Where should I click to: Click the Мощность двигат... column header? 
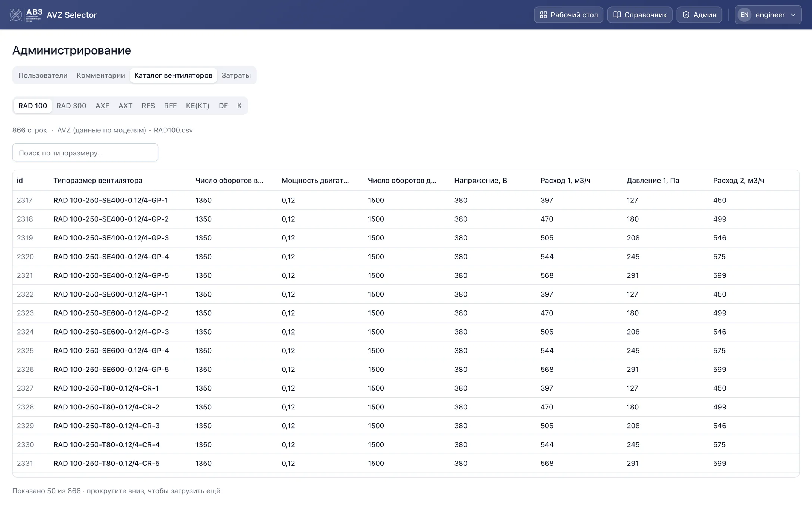(315, 180)
